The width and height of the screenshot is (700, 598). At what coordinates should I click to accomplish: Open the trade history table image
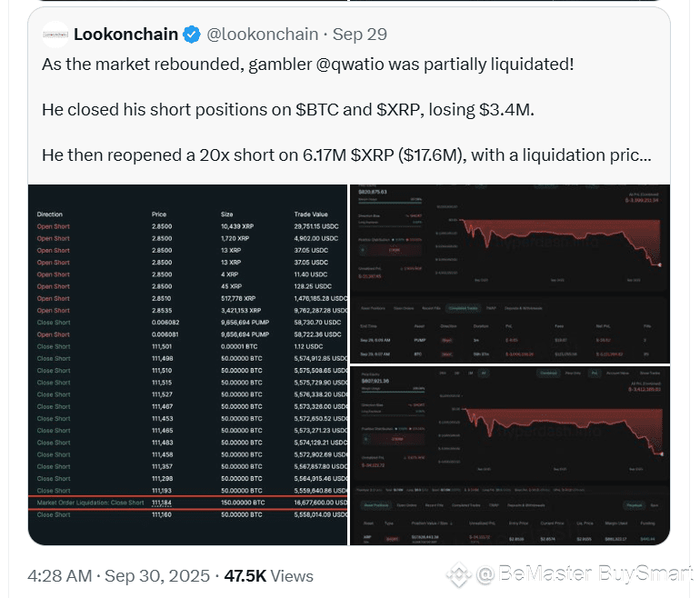187,364
